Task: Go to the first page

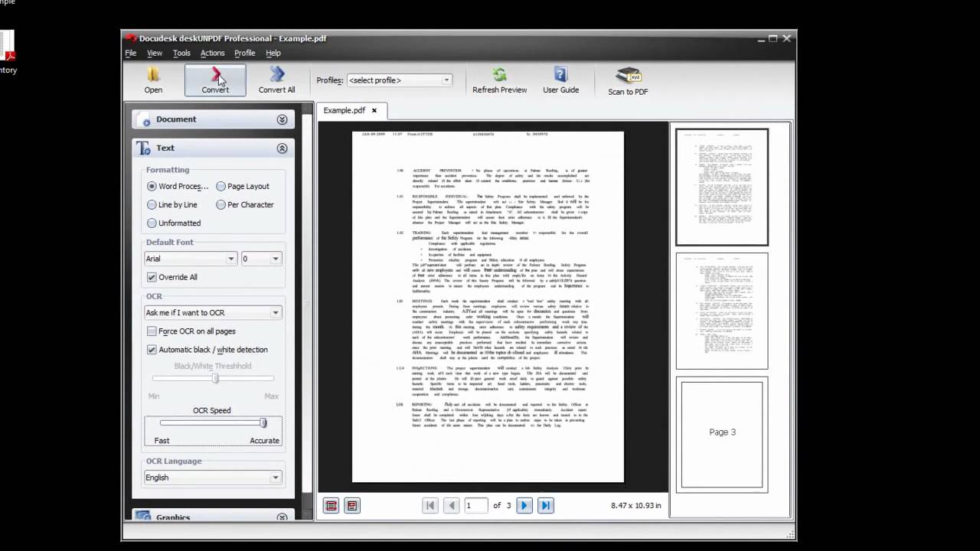Action: coord(430,505)
